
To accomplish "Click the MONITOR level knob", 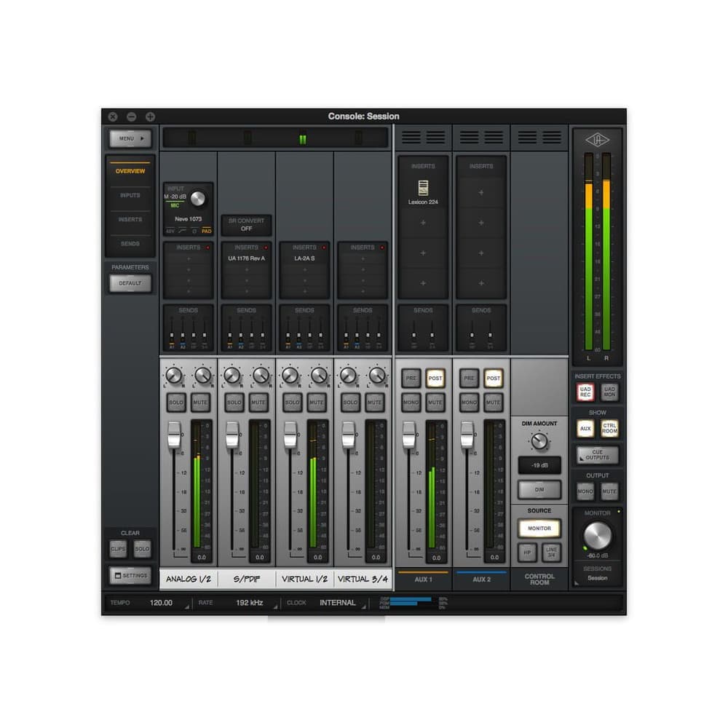I will click(x=597, y=536).
